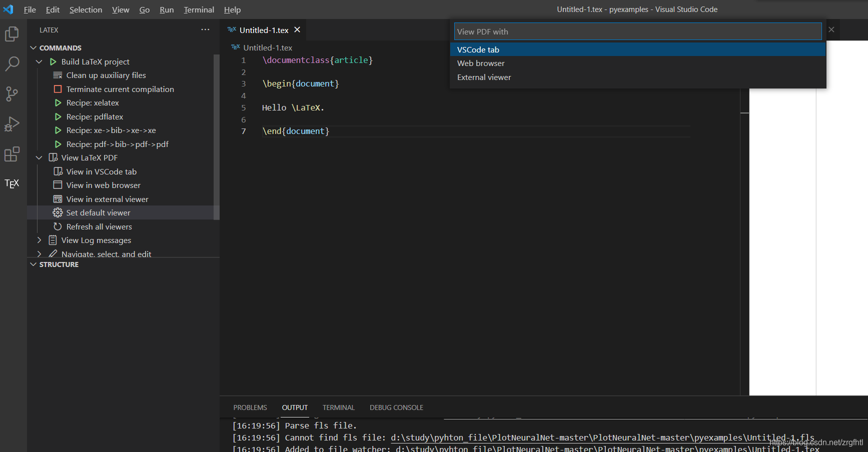Select VSCode tab in the viewer picker
This screenshot has height=452, width=868.
tap(638, 49)
